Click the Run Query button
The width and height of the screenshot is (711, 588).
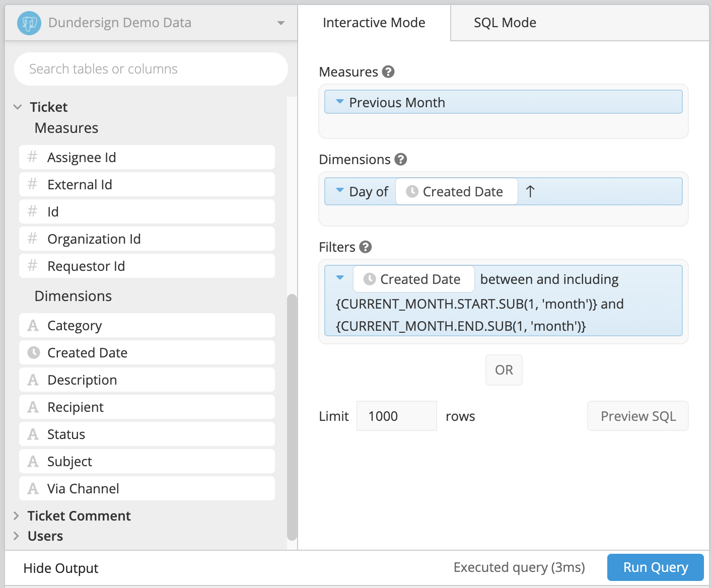tap(656, 567)
